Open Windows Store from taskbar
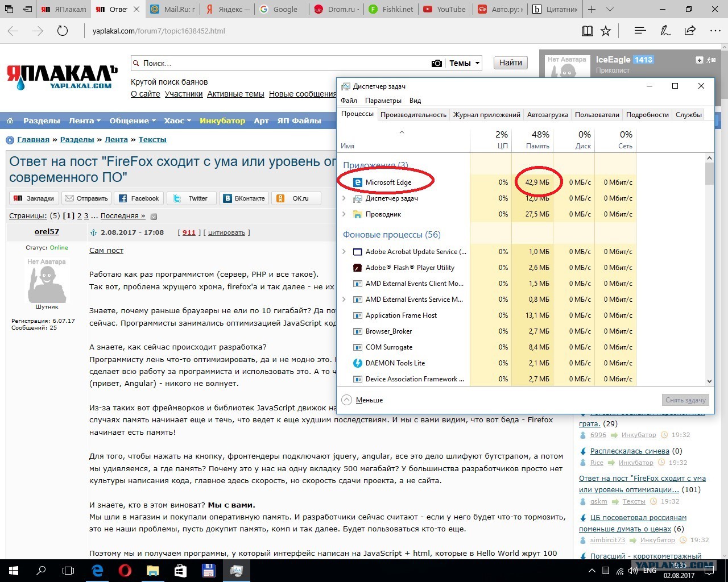This screenshot has height=582, width=728. (x=180, y=570)
